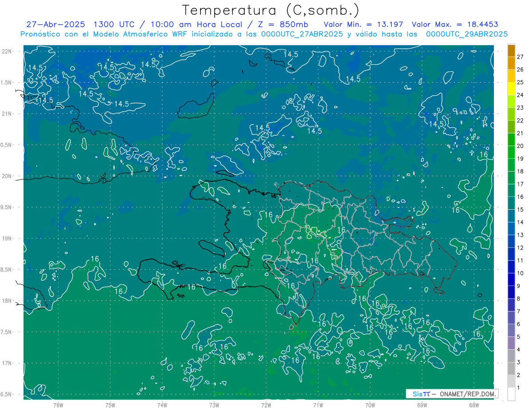The width and height of the screenshot is (532, 411).
Task: Click the '76W' longitude axis label
Action: [58, 405]
